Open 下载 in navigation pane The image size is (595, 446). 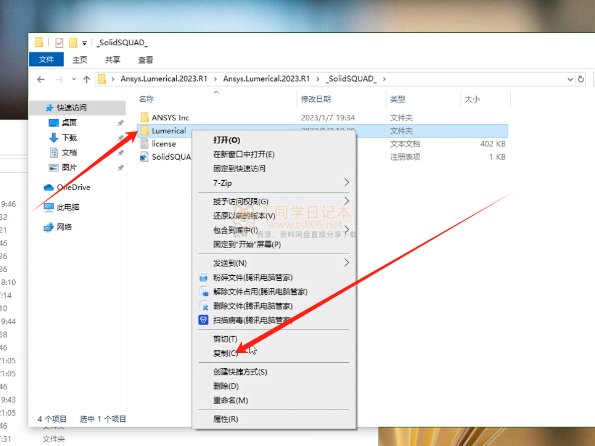[x=69, y=137]
